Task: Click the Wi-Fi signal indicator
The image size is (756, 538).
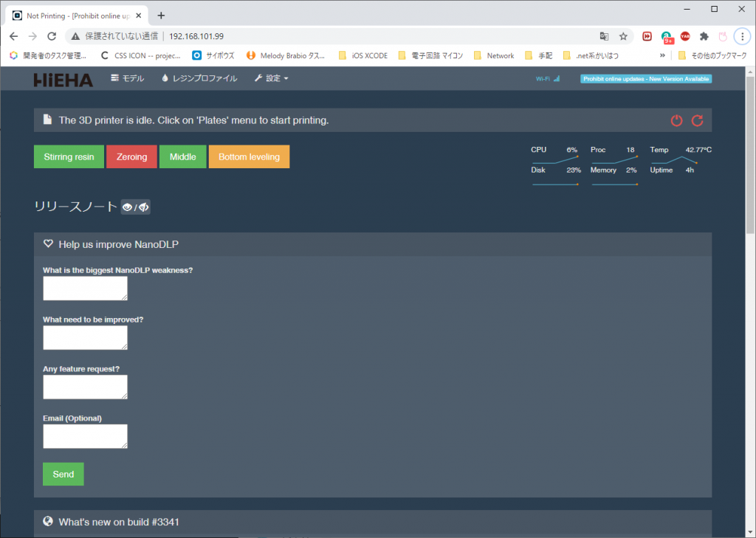Action: tap(548, 79)
